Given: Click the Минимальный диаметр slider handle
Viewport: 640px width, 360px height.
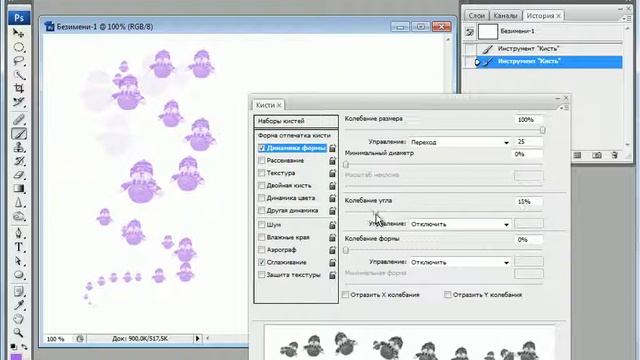Looking at the screenshot, I should 346,164.
